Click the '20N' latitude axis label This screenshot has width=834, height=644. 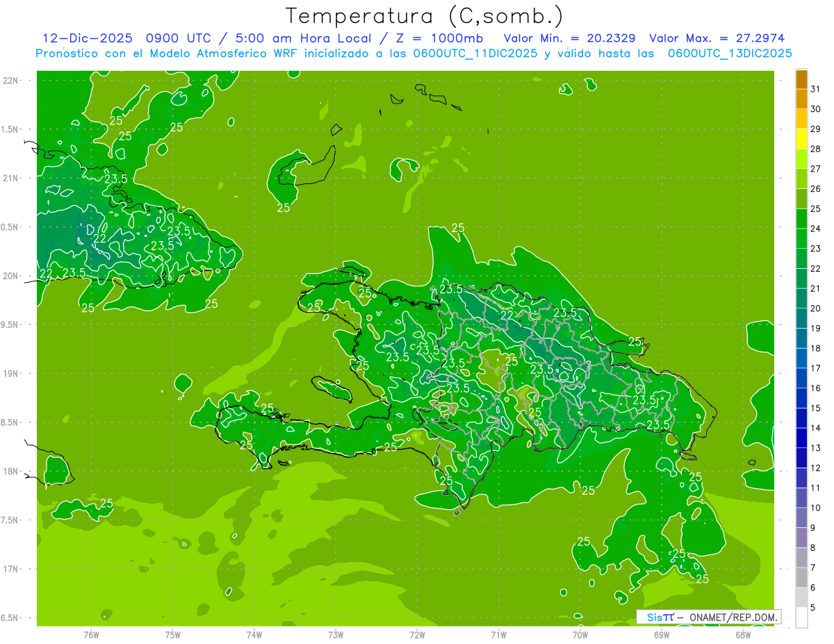(x=10, y=276)
